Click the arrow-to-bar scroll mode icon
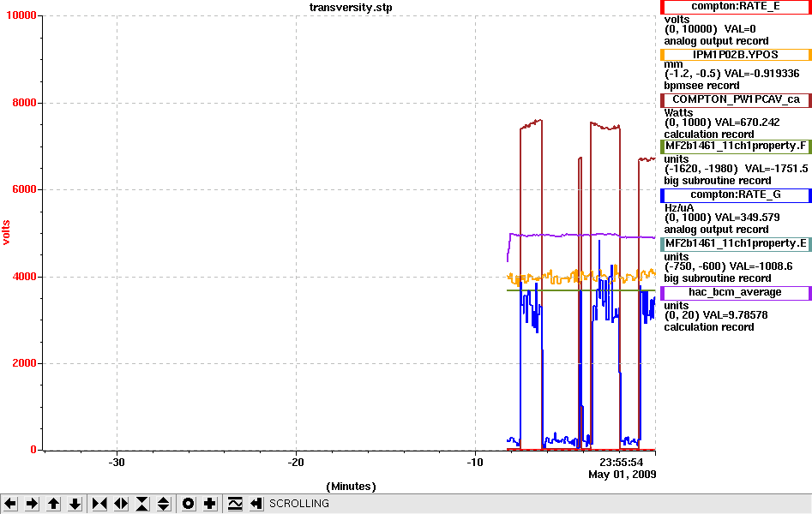The width and height of the screenshot is (812, 514). tap(256, 504)
